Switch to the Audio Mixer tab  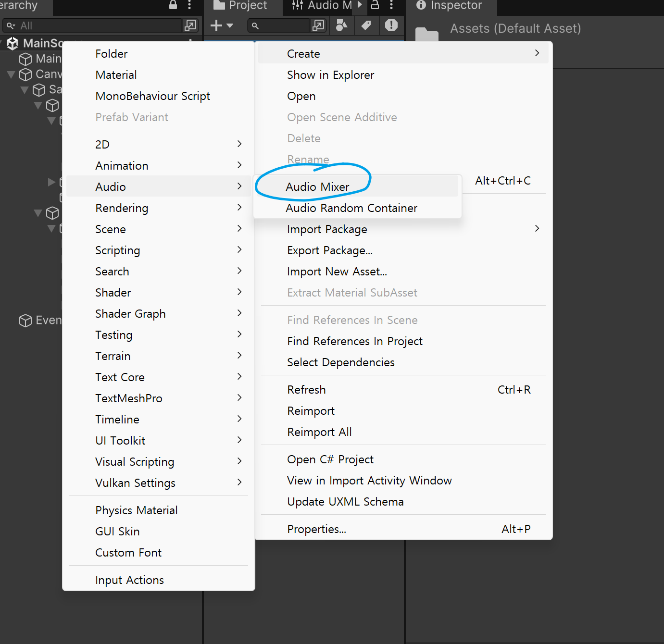click(x=322, y=5)
